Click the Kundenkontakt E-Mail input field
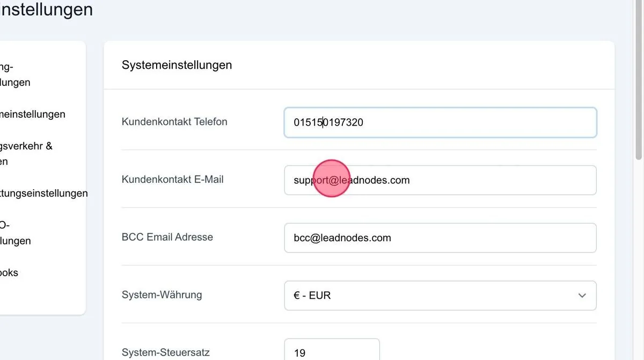 [440, 180]
